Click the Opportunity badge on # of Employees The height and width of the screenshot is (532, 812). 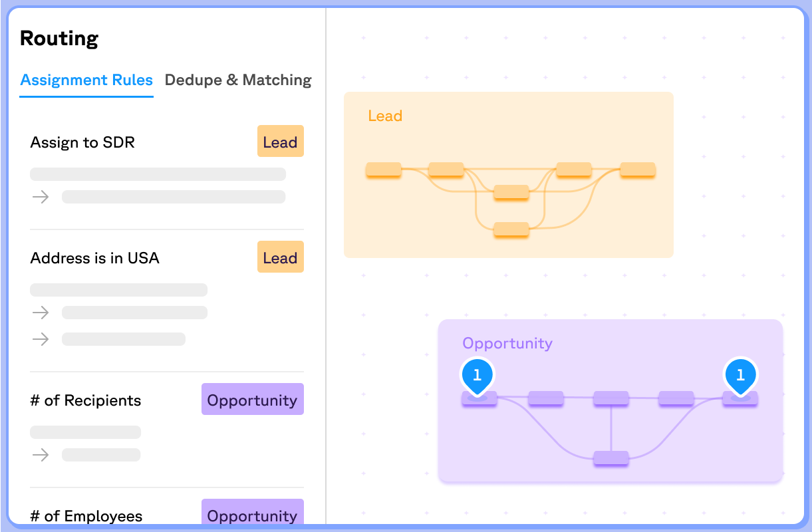(252, 515)
